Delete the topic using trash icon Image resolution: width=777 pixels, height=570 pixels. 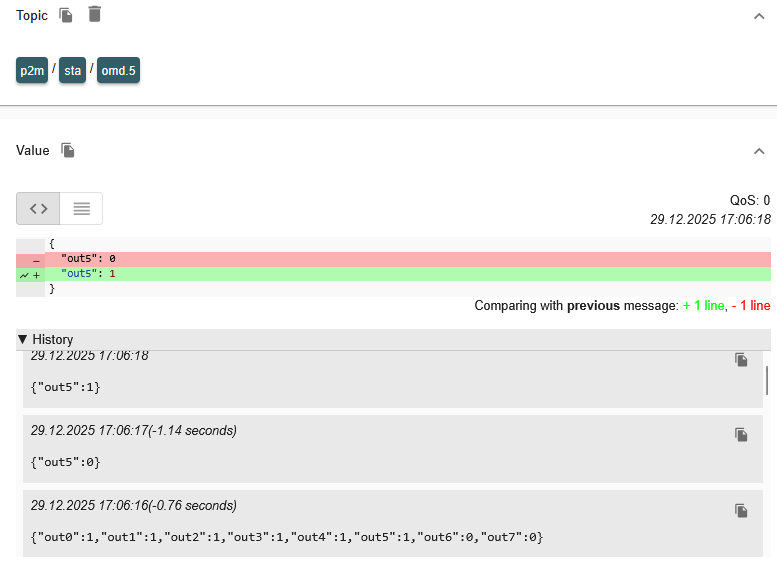[x=94, y=14]
